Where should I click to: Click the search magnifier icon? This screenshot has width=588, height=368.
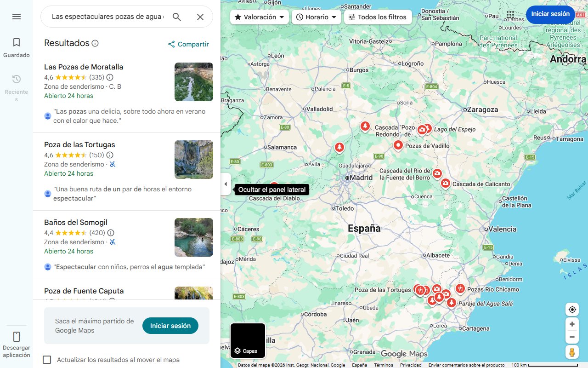pos(177,17)
